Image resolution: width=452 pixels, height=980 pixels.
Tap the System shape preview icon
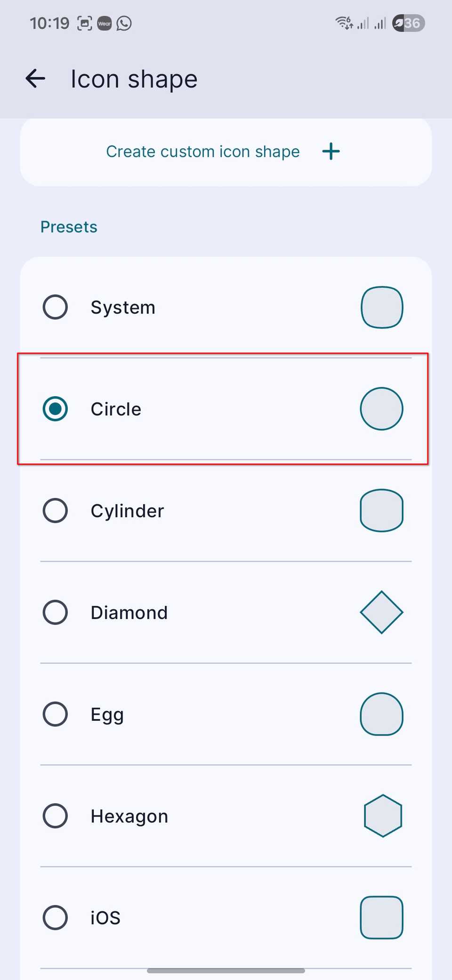382,307
